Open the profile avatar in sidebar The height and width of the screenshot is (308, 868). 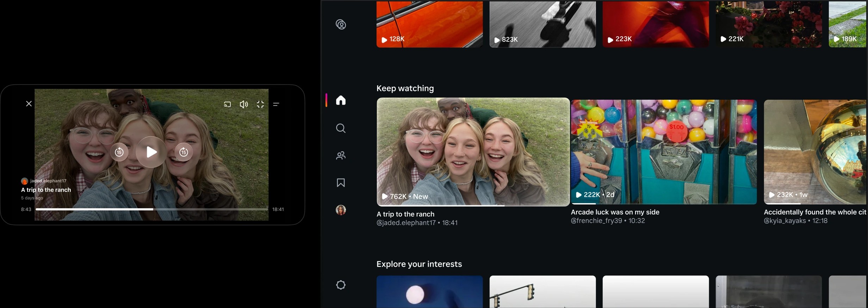(x=341, y=210)
